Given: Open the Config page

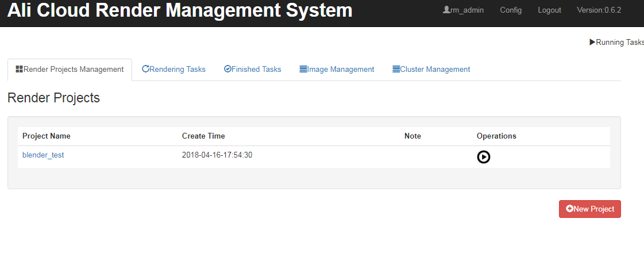Looking at the screenshot, I should (511, 10).
